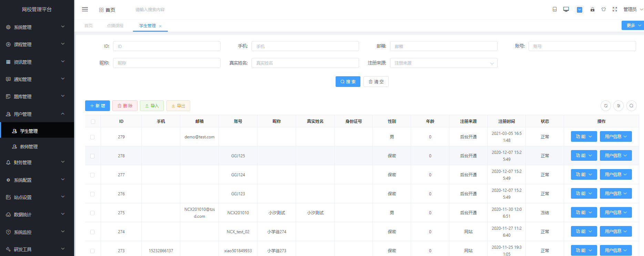644x256 pixels.
Task: Toggle fullscreen mode icon
Action: (615, 9)
